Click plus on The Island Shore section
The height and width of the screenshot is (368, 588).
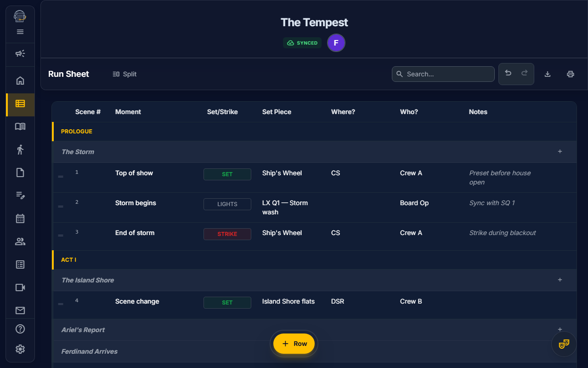click(x=560, y=280)
